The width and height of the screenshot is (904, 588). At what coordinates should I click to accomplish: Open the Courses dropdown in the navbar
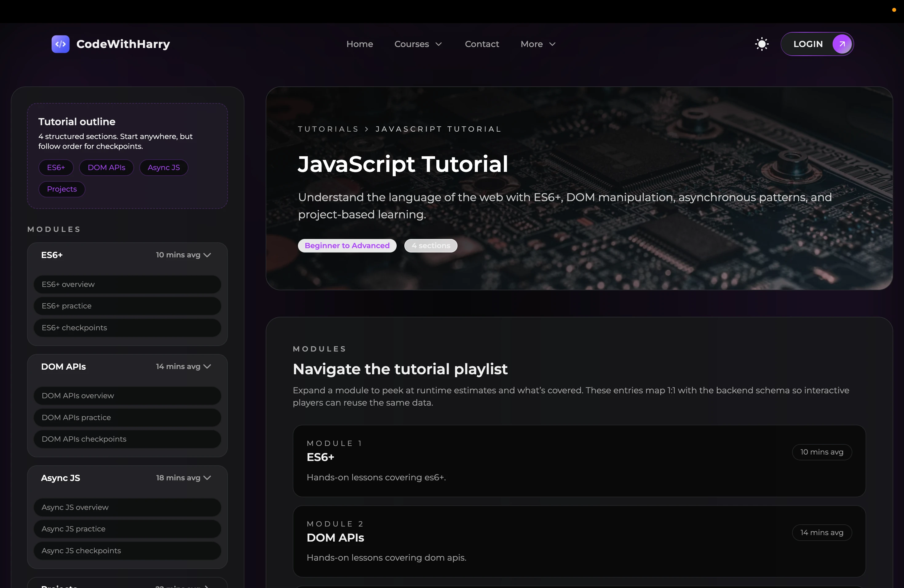[418, 44]
